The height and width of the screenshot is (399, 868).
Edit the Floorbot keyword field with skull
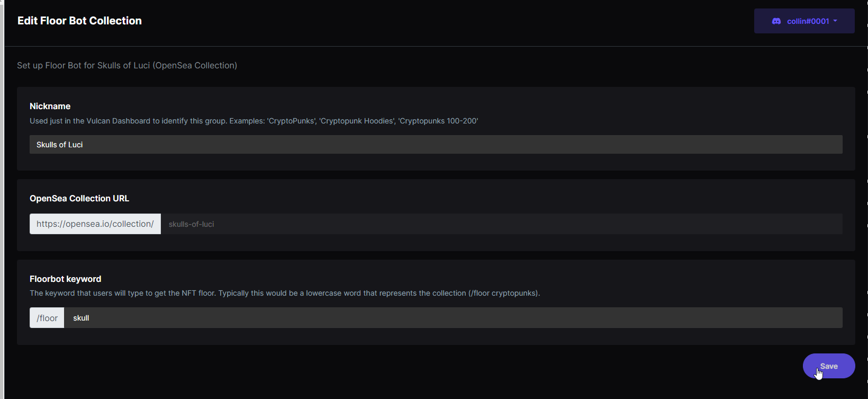click(x=453, y=318)
